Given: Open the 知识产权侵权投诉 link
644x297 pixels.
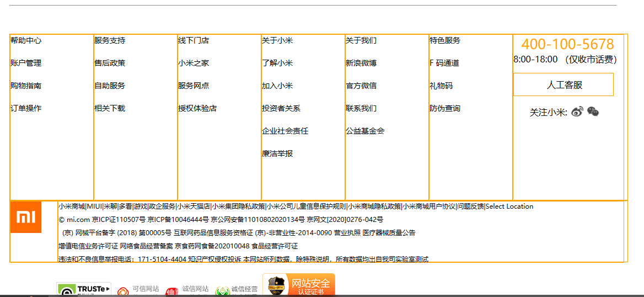Looking at the screenshot, I should coord(215,259).
